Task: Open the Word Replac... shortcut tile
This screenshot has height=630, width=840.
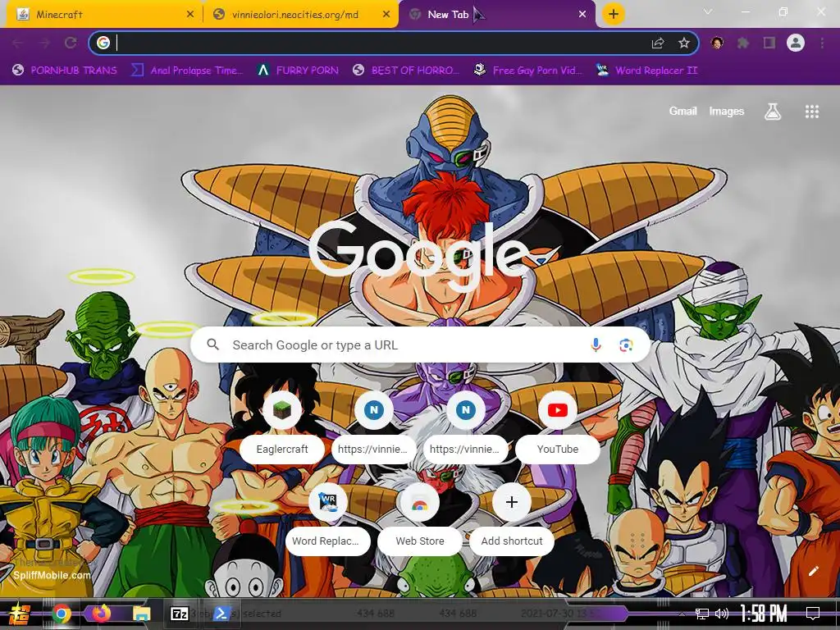Action: (x=328, y=521)
